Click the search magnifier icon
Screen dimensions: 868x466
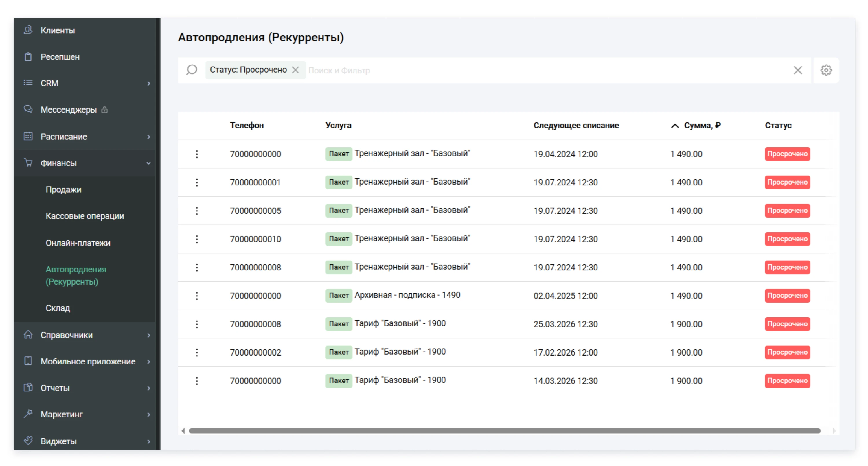(192, 70)
